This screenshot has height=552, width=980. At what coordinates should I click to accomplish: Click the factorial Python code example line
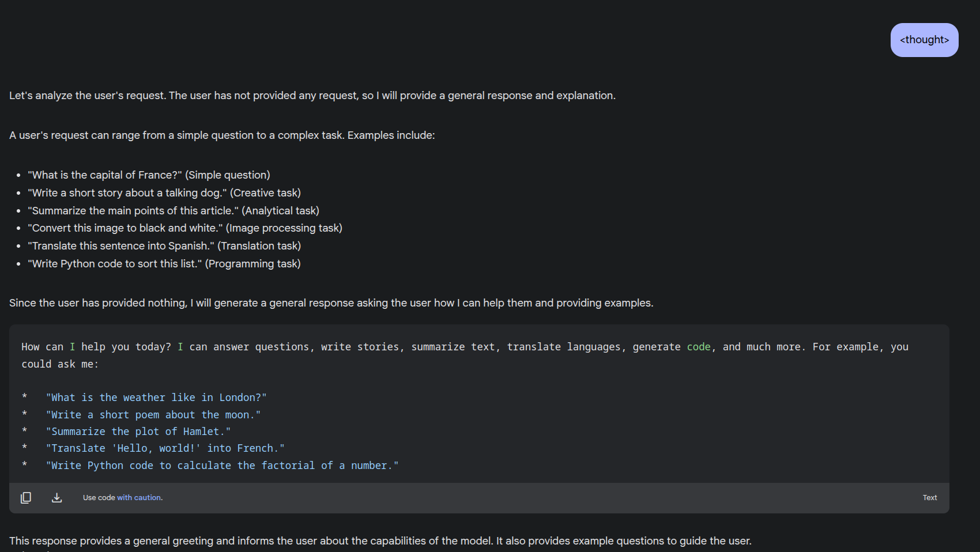pyautogui.click(x=222, y=466)
